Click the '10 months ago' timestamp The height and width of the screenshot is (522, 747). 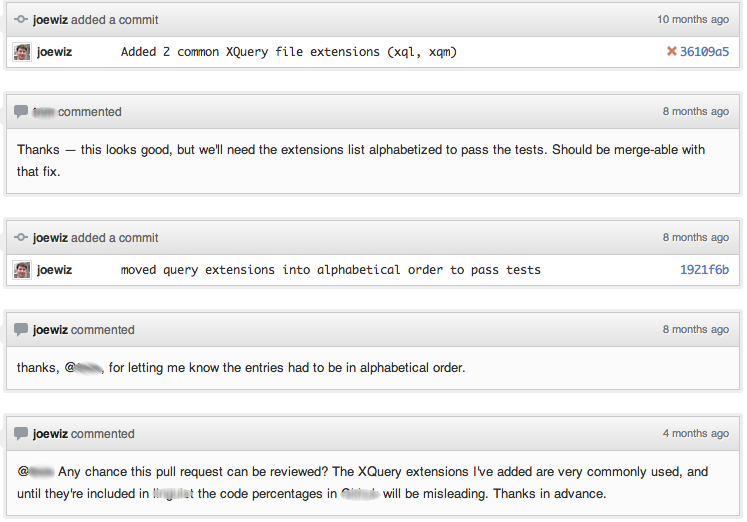pos(693,20)
